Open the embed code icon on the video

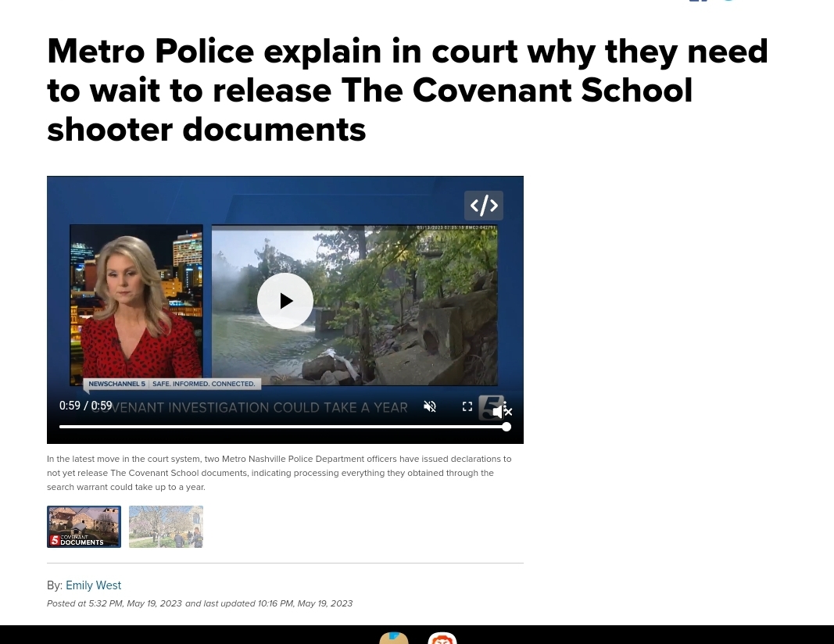(x=484, y=206)
